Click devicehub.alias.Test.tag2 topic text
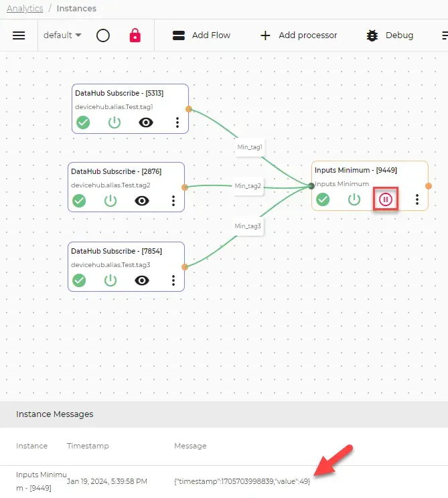Screen dimensions: 448x498 tap(110, 185)
